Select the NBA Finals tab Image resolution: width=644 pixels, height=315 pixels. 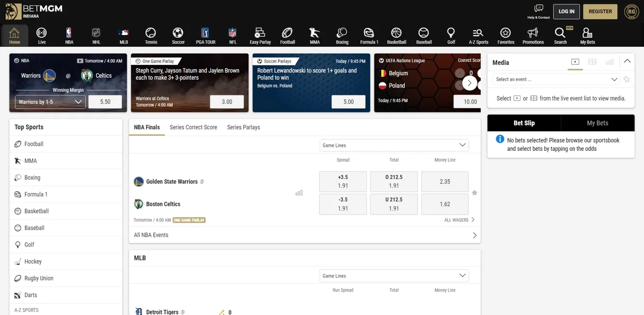coord(147,127)
